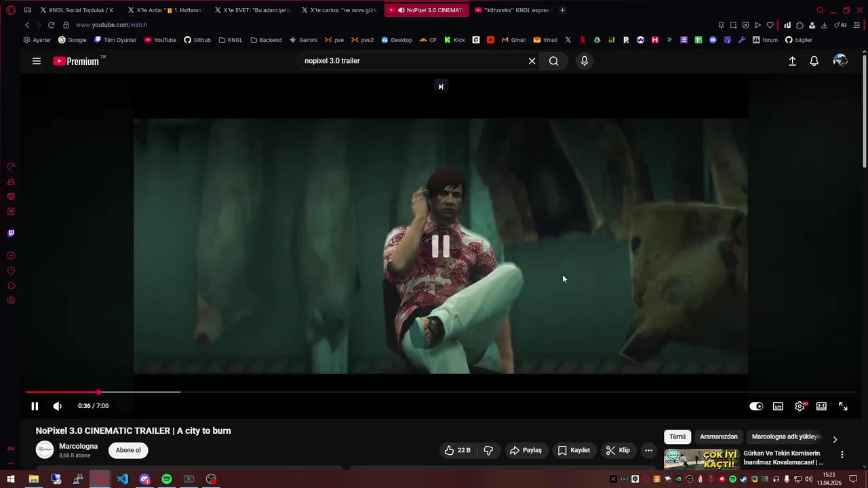Screen dimensions: 868x488
Task: Select the 'Aramanızdan' filter chip
Action: [x=719, y=436]
